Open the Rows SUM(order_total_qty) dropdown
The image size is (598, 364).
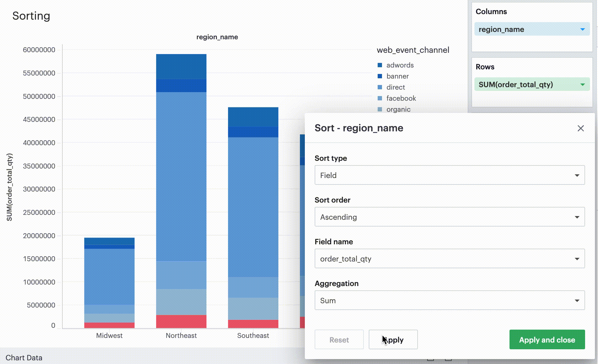[x=582, y=84]
